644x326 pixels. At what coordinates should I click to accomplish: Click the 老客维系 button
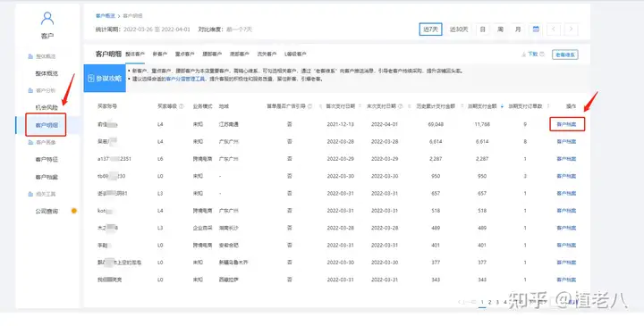[x=565, y=54]
